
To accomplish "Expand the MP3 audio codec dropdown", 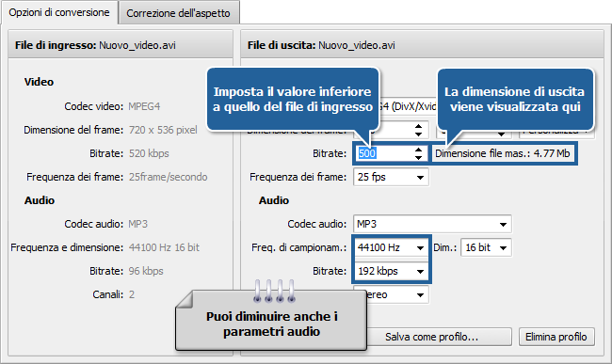I will [x=432, y=224].
